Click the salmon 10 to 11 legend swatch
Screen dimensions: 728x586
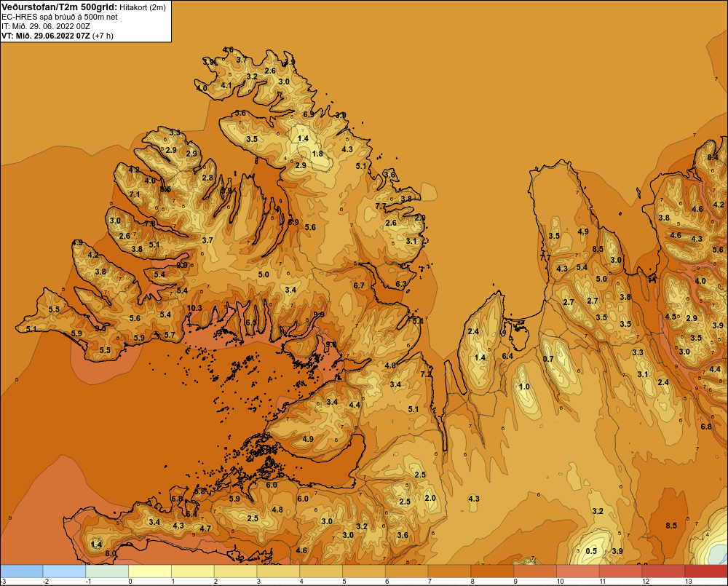tap(578, 571)
